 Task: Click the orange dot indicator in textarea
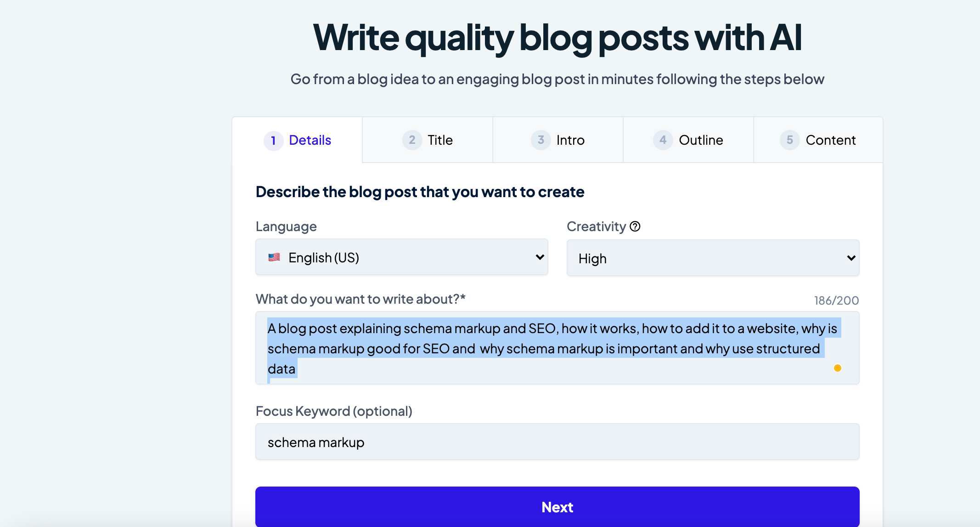[837, 368]
